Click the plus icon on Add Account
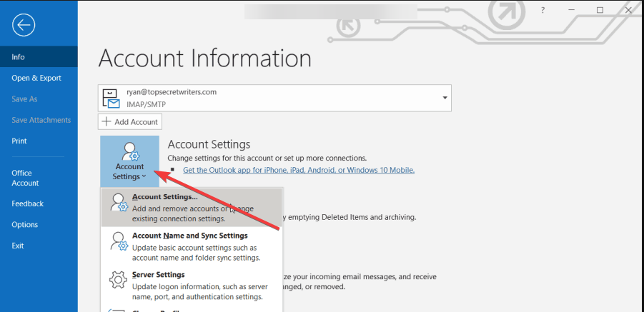Screen dimensions: 644x312 pos(106,122)
